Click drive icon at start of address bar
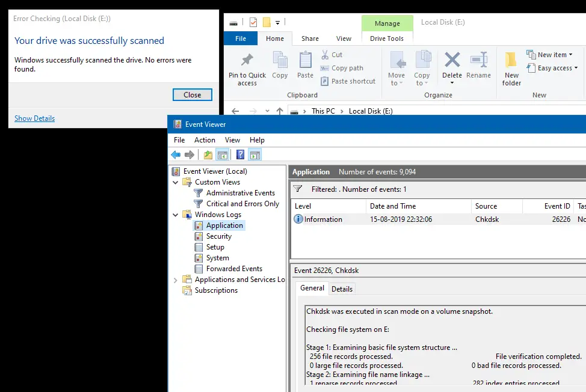 point(294,112)
